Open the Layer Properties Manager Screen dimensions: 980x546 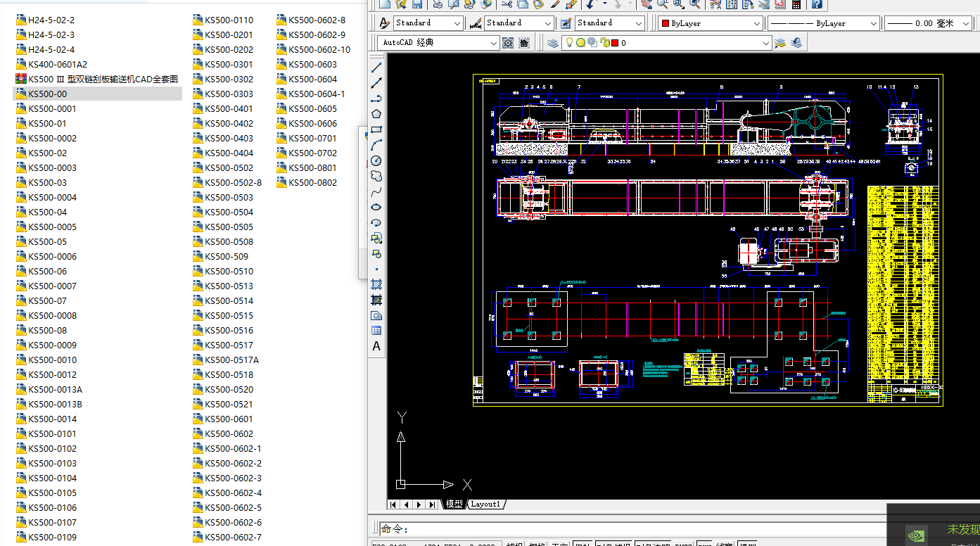(553, 43)
